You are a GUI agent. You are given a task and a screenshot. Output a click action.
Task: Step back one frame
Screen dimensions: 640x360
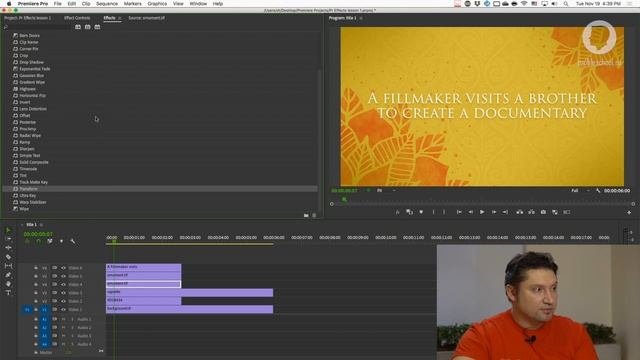pyautogui.click(x=471, y=212)
